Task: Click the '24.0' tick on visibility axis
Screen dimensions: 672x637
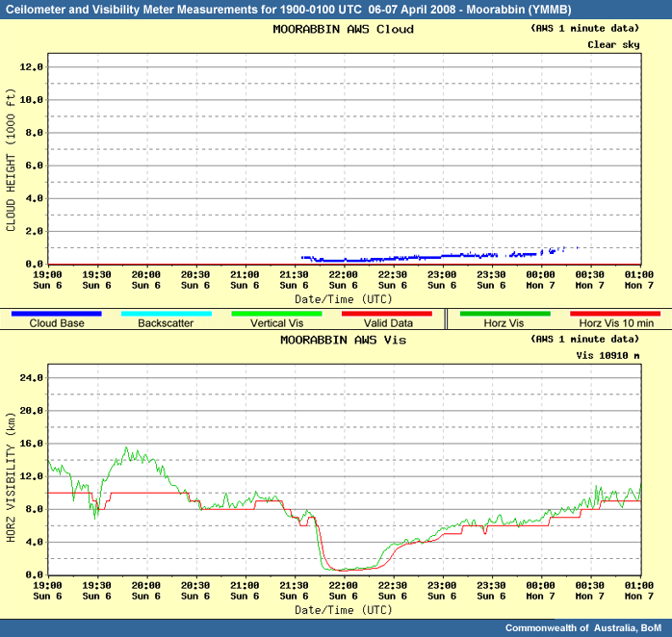Action: click(x=31, y=378)
